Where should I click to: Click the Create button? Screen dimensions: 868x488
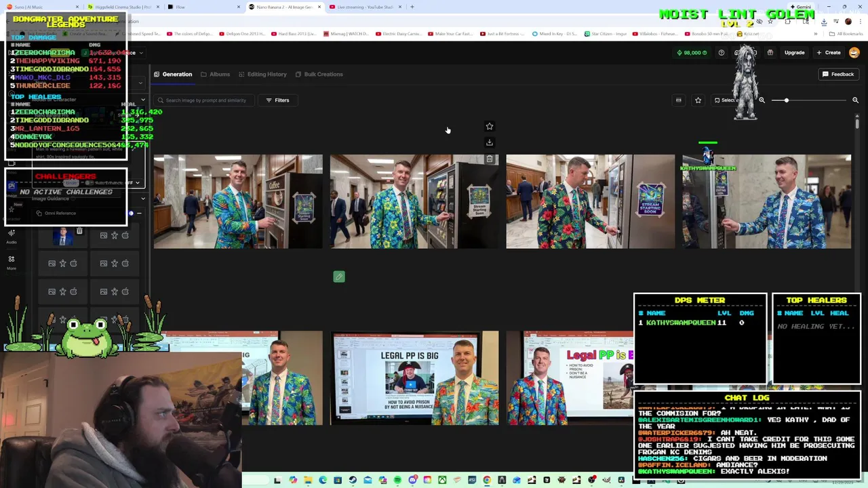coord(829,53)
